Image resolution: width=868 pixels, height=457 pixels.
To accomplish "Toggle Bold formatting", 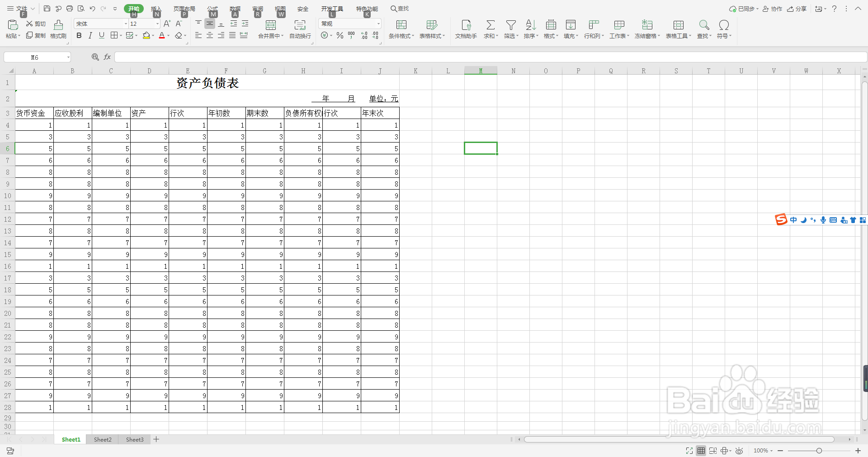I will (79, 35).
